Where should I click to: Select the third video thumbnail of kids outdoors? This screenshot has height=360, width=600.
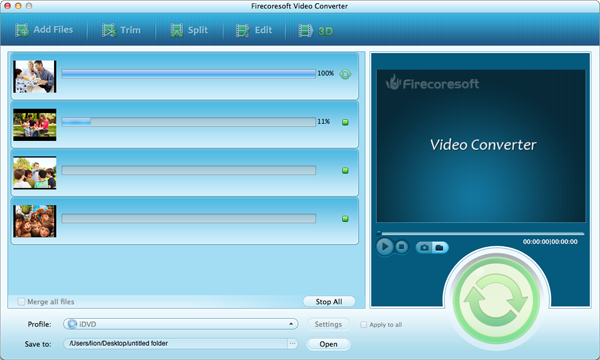pos(35,173)
